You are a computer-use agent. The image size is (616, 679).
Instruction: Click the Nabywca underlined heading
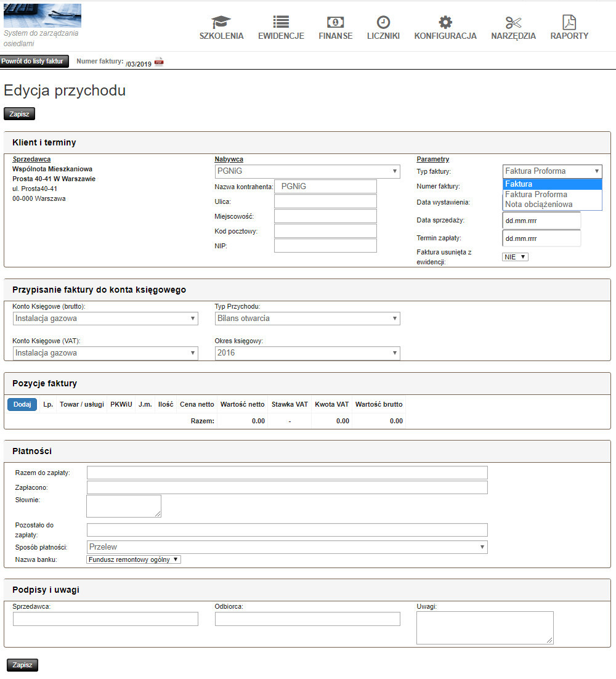pyautogui.click(x=229, y=159)
